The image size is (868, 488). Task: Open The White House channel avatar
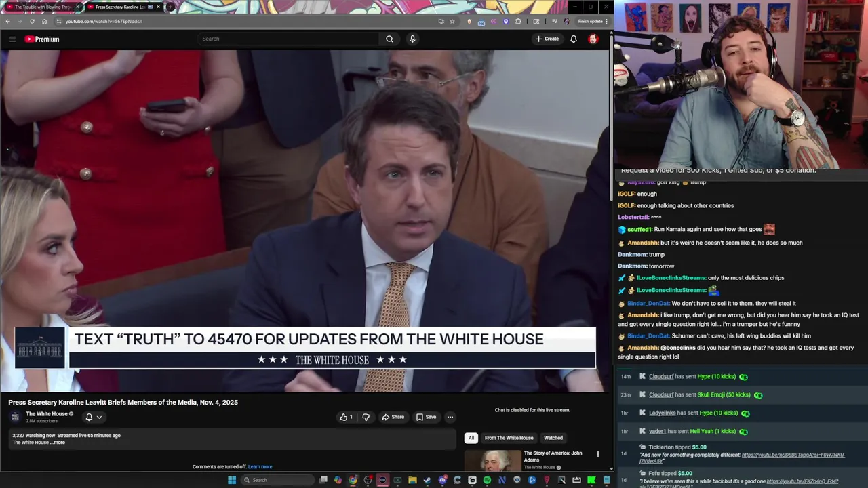click(15, 416)
